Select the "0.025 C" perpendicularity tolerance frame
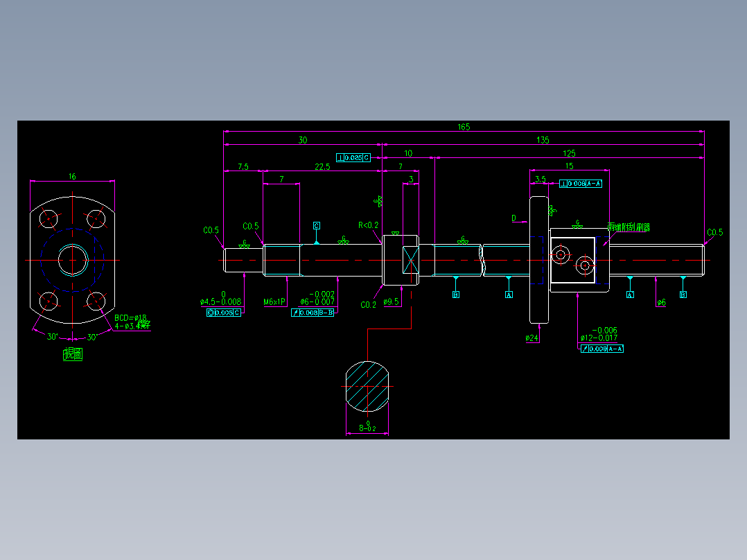This screenshot has height=560, width=747. tap(353, 158)
